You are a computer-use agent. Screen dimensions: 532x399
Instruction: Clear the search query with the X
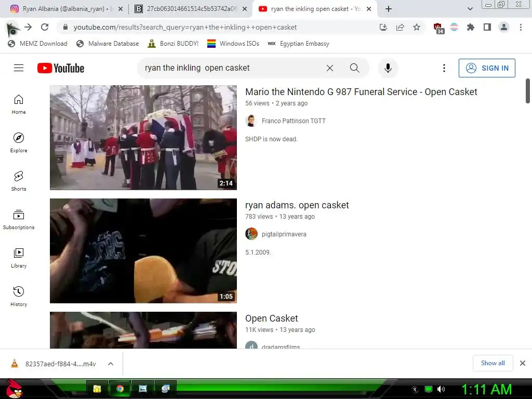[x=330, y=68]
